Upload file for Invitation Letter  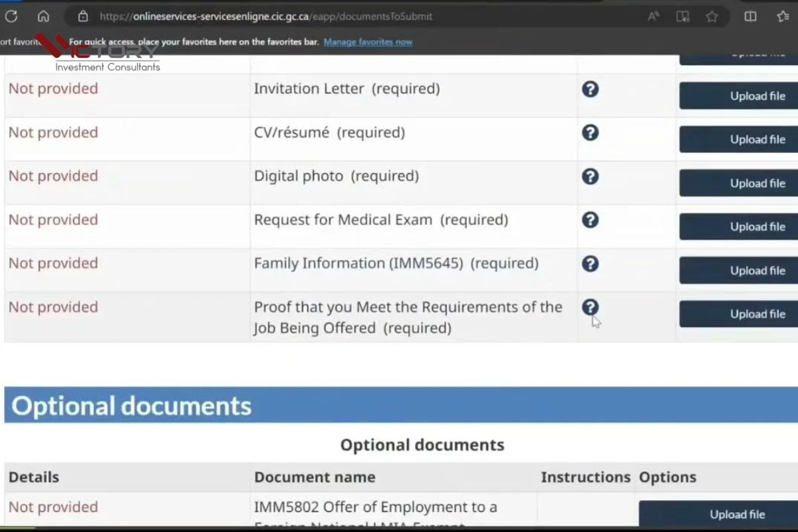coord(738,96)
